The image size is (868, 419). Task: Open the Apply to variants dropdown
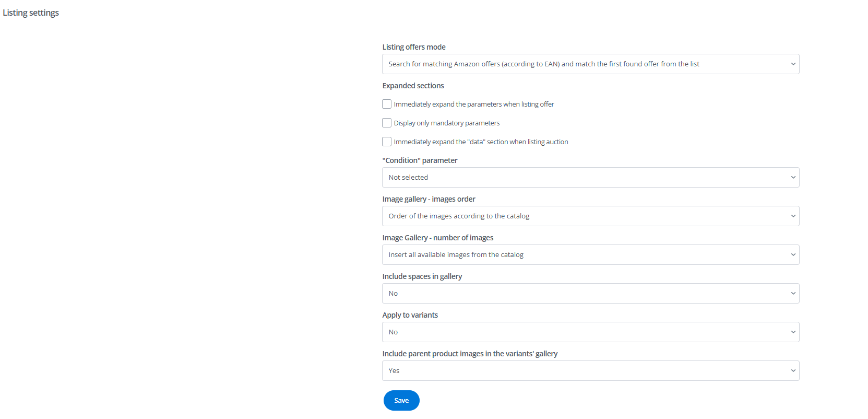tap(590, 332)
